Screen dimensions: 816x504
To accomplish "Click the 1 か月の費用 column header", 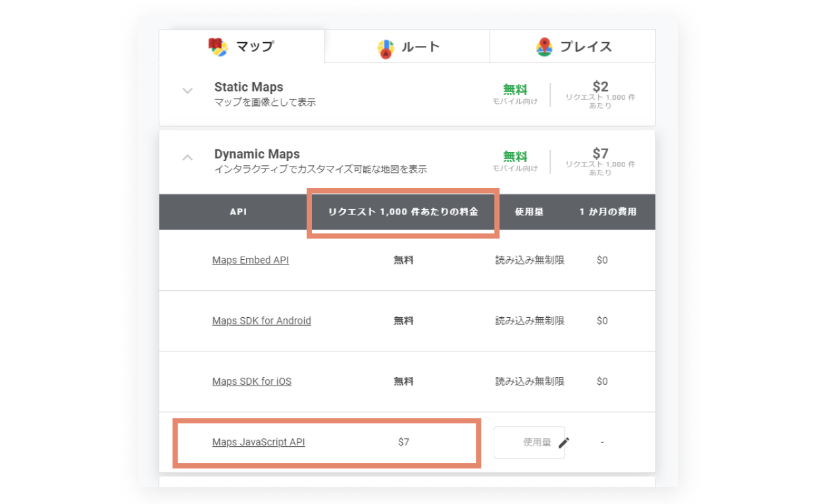I will coord(607,213).
